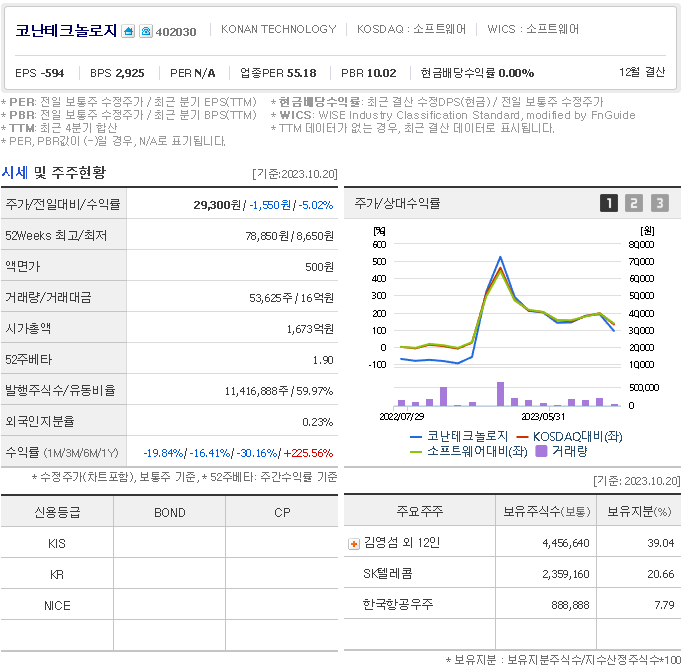Click the telephone icon beside stock code
685x671 pixels.
pos(146,31)
